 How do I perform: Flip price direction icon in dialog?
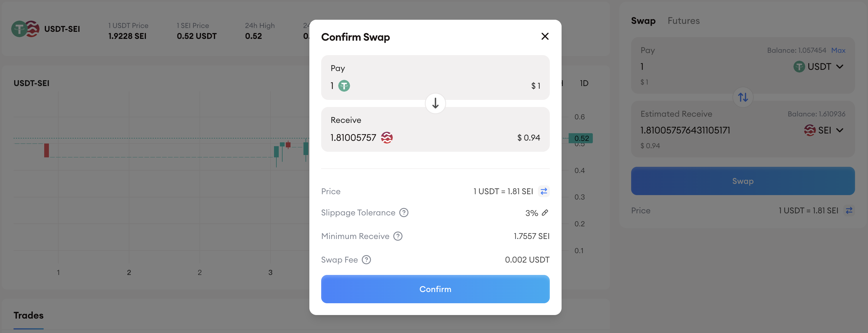click(544, 192)
